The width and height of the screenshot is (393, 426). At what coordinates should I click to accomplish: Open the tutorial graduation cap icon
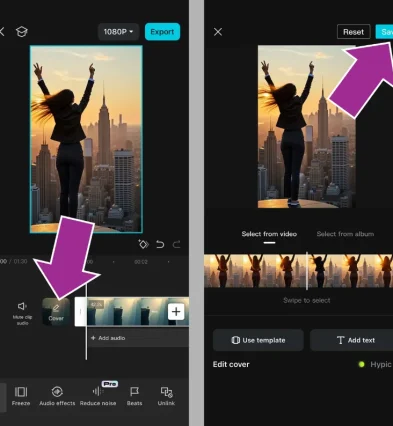point(22,32)
